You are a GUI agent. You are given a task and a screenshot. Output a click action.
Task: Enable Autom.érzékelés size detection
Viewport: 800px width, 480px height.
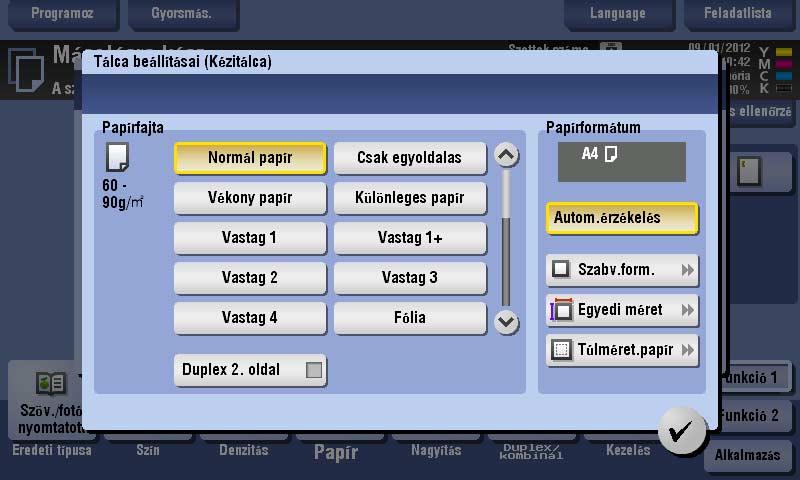[x=622, y=218]
